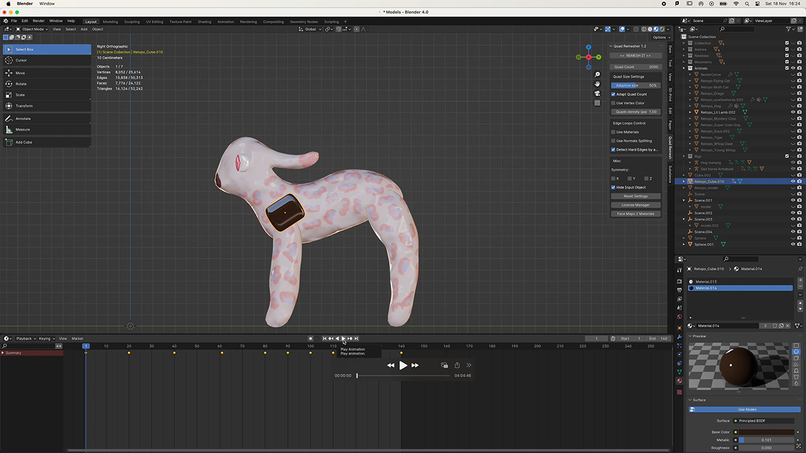Screen dimensions: 806x453
Task: Open the Global transform orientation dropdown
Action: [312, 29]
